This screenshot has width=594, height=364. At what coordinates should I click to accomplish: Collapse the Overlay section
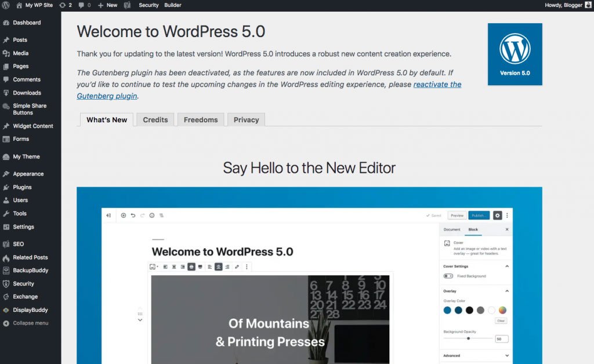click(x=506, y=290)
